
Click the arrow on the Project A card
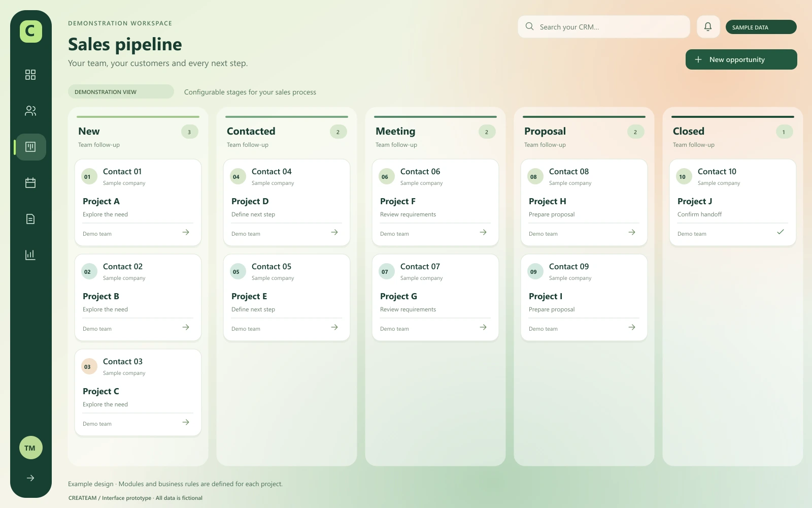(186, 232)
